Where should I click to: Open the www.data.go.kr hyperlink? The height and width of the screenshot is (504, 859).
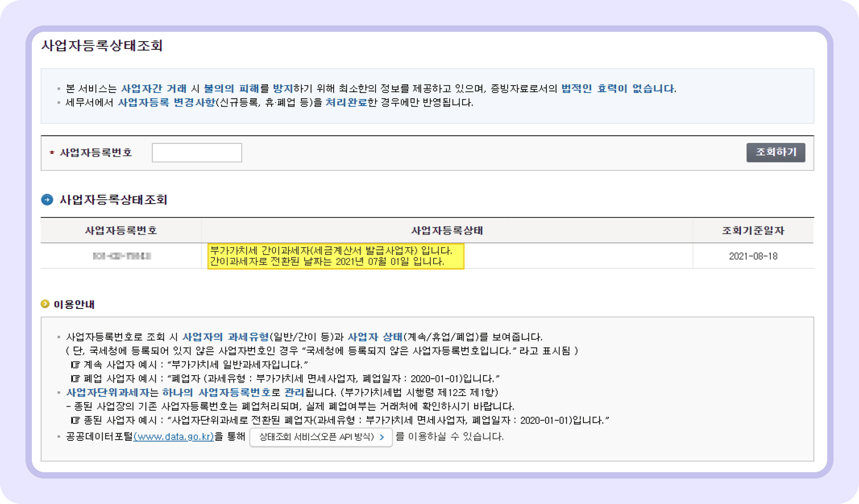(174, 437)
